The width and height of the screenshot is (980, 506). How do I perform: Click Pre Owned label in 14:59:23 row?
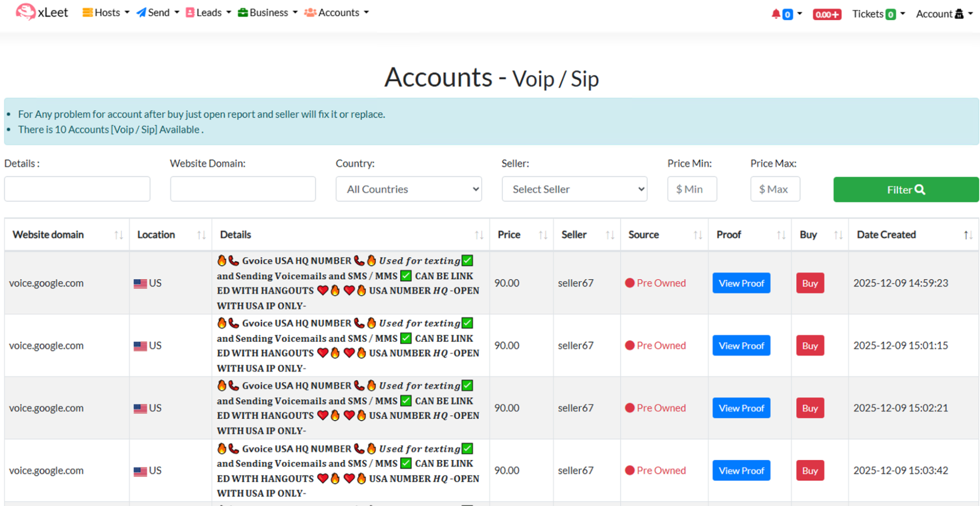pos(661,283)
